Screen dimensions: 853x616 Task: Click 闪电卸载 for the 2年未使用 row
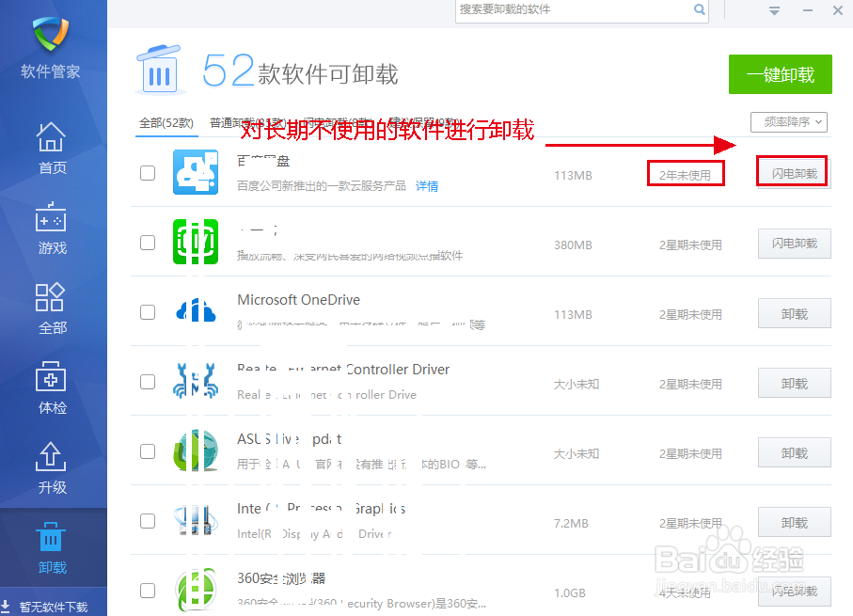tap(795, 174)
